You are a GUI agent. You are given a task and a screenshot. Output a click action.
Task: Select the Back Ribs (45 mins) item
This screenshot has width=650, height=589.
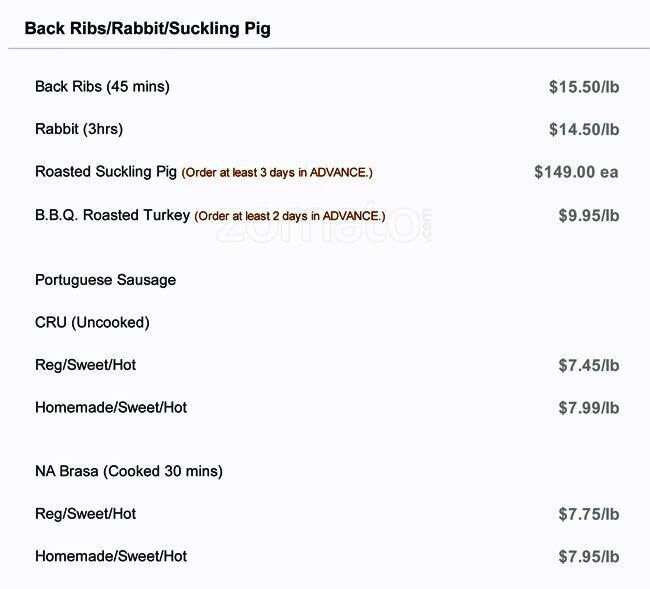tap(102, 87)
